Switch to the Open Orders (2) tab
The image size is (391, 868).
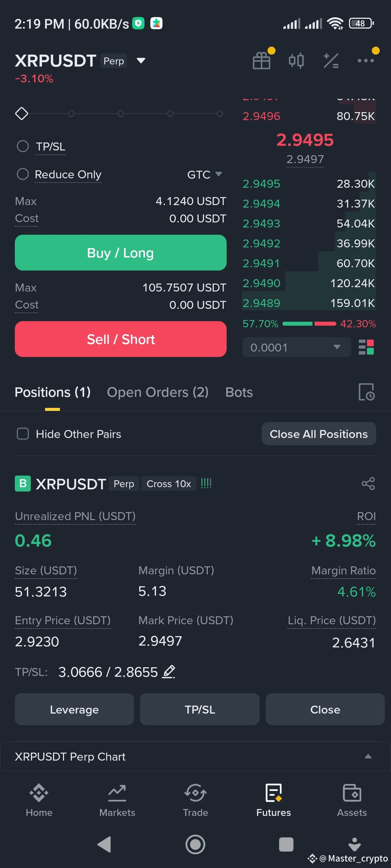coord(158,392)
